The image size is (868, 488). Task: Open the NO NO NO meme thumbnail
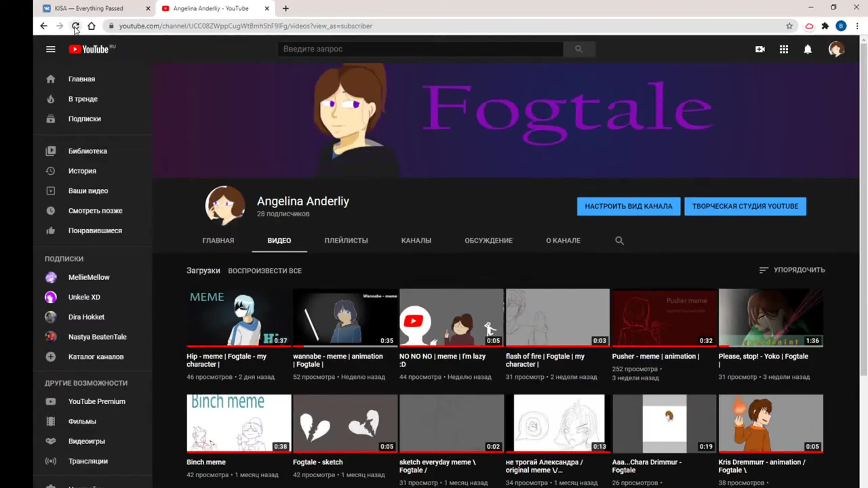pos(452,317)
